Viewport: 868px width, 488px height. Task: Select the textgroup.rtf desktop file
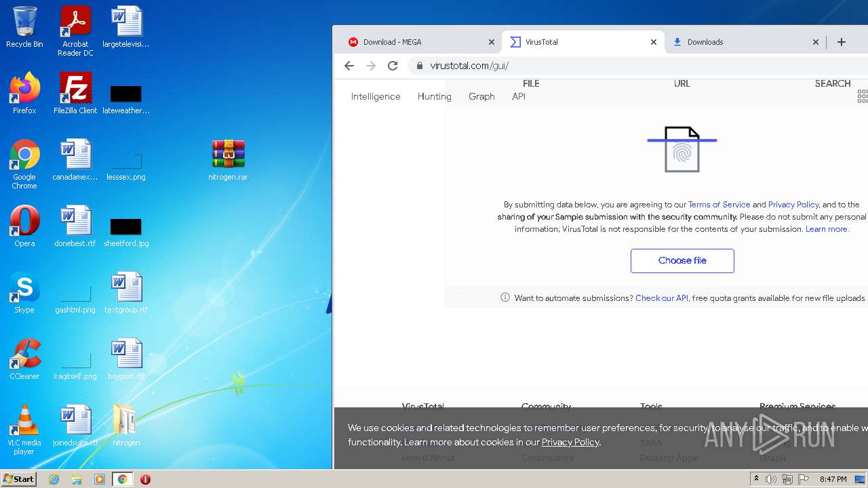click(x=126, y=293)
